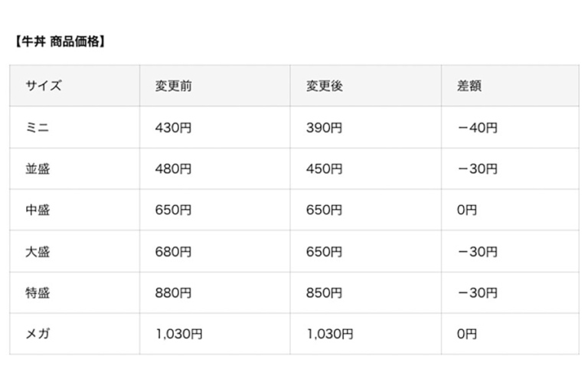Select the 430円 price cell
Viewport: 588px width, 392px height.
point(173,128)
